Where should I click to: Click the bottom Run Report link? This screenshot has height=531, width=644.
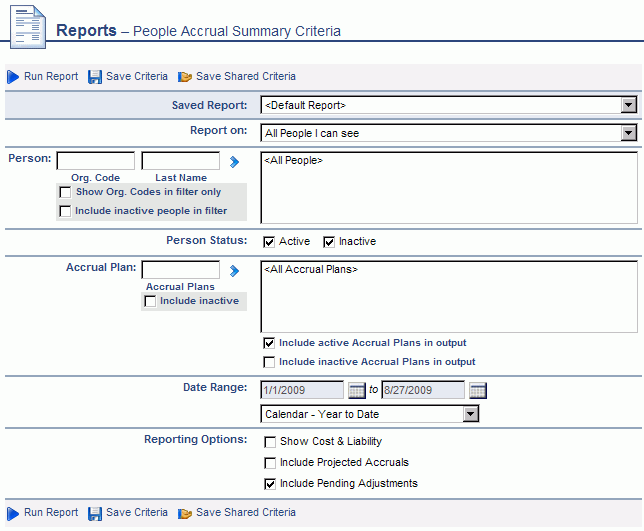(x=51, y=513)
